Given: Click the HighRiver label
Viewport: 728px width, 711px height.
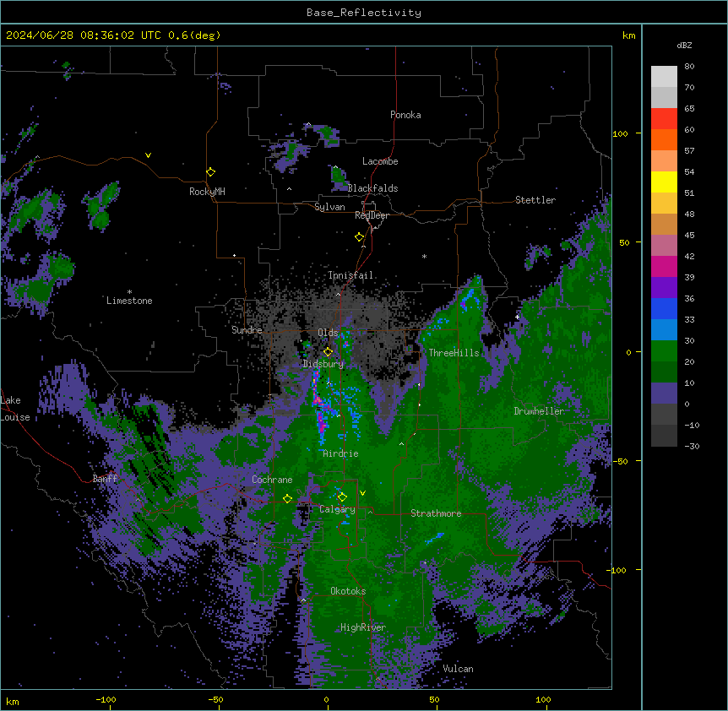Looking at the screenshot, I should tap(363, 627).
